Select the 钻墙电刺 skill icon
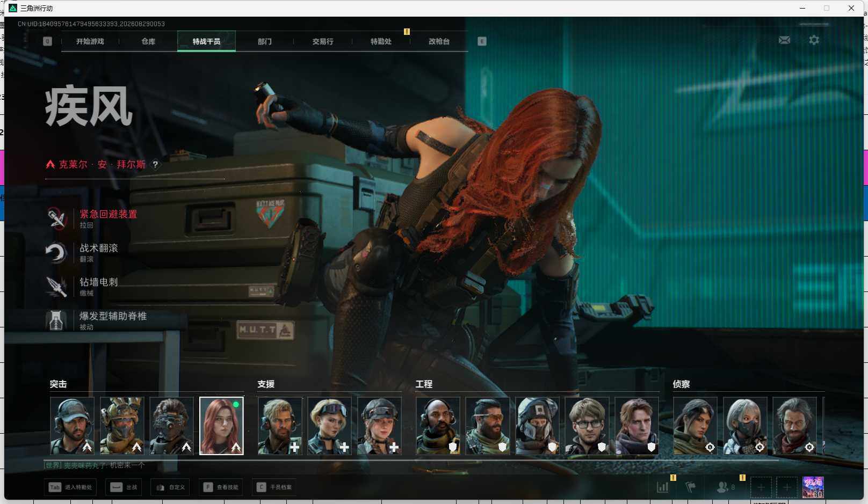This screenshot has height=504, width=868. [x=56, y=287]
